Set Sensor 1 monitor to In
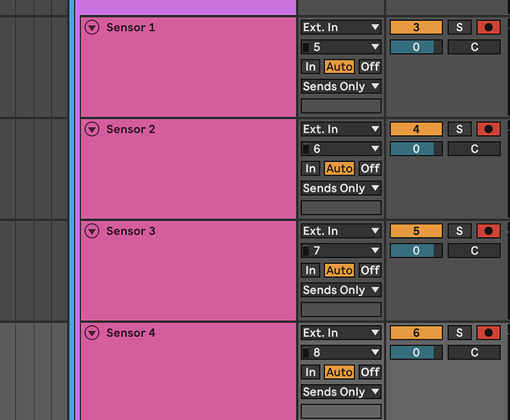The height and width of the screenshot is (420, 510). 310,66
